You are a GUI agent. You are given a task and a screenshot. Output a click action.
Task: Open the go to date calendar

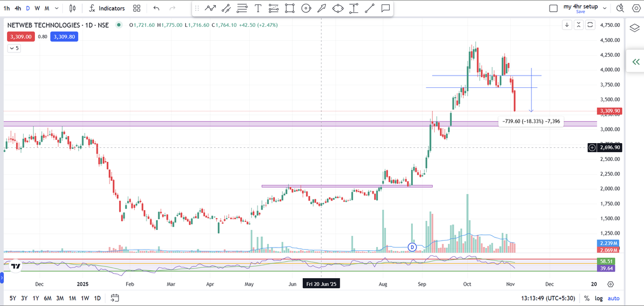pyautogui.click(x=115, y=298)
